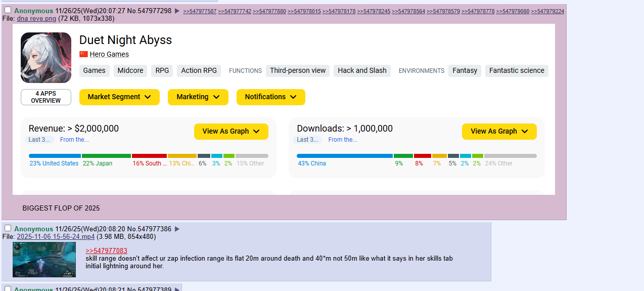The image size is (644, 291).
Task: Jump to reply >>547978564
Action: click(408, 11)
